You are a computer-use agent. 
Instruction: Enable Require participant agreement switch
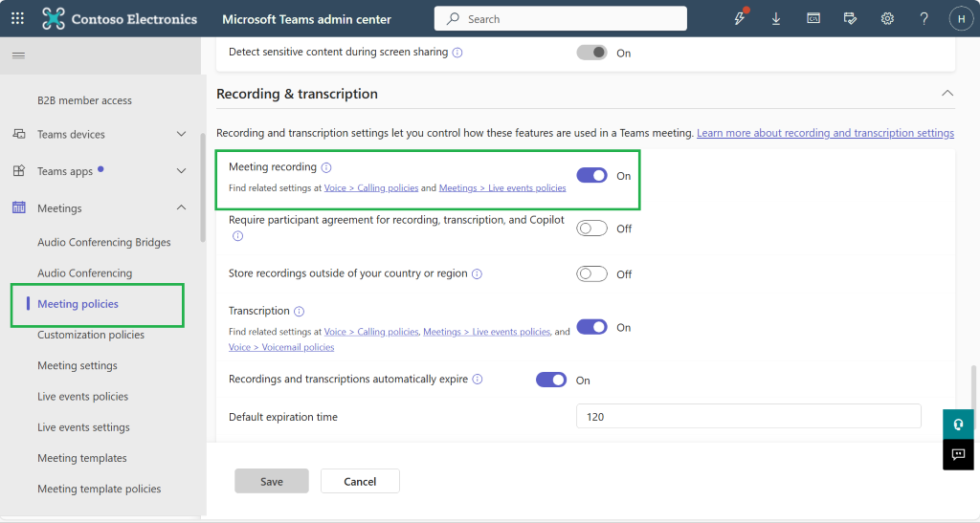[591, 229]
